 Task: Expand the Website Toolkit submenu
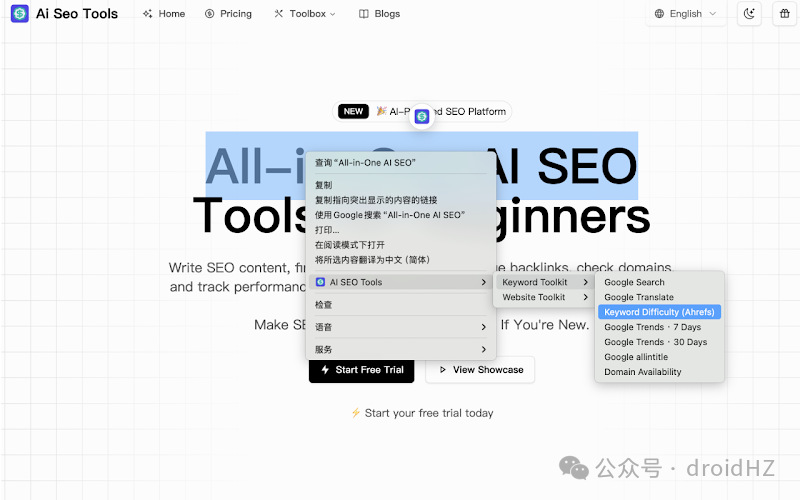545,297
